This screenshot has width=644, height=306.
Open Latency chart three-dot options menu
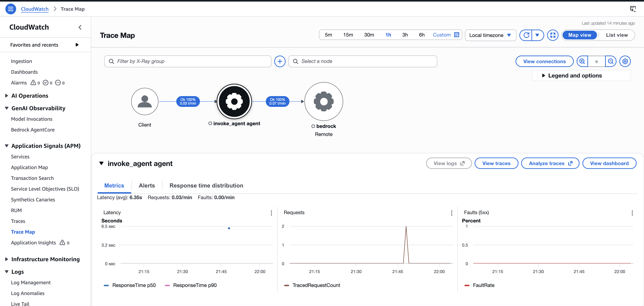click(x=271, y=213)
